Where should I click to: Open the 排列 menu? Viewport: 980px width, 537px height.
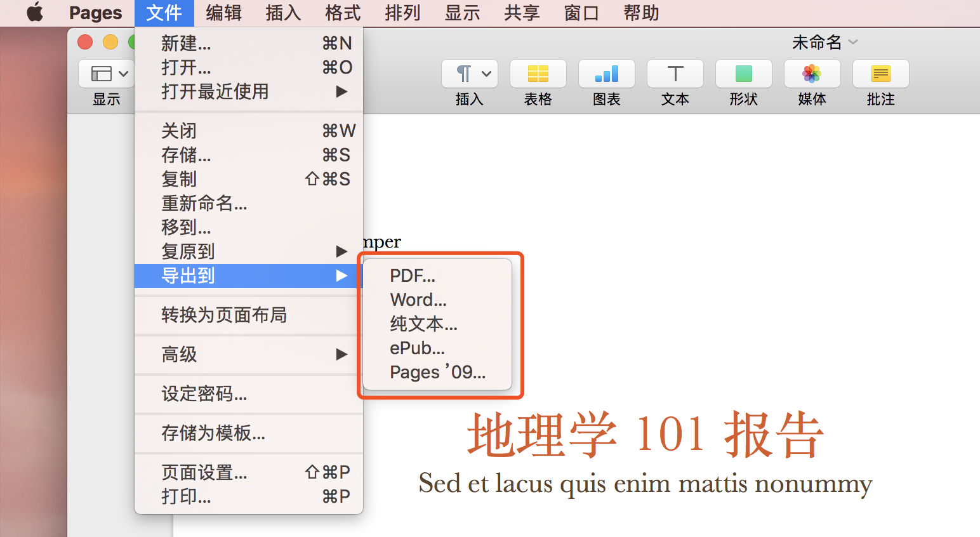402,13
